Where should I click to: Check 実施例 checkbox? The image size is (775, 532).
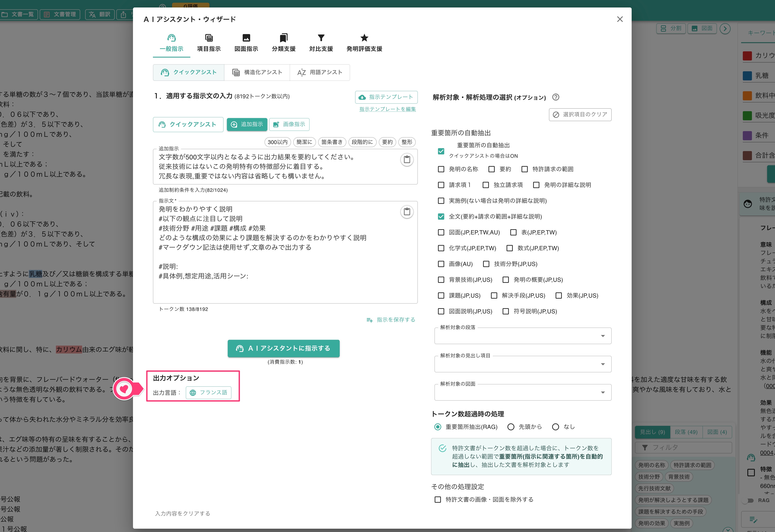click(x=441, y=201)
